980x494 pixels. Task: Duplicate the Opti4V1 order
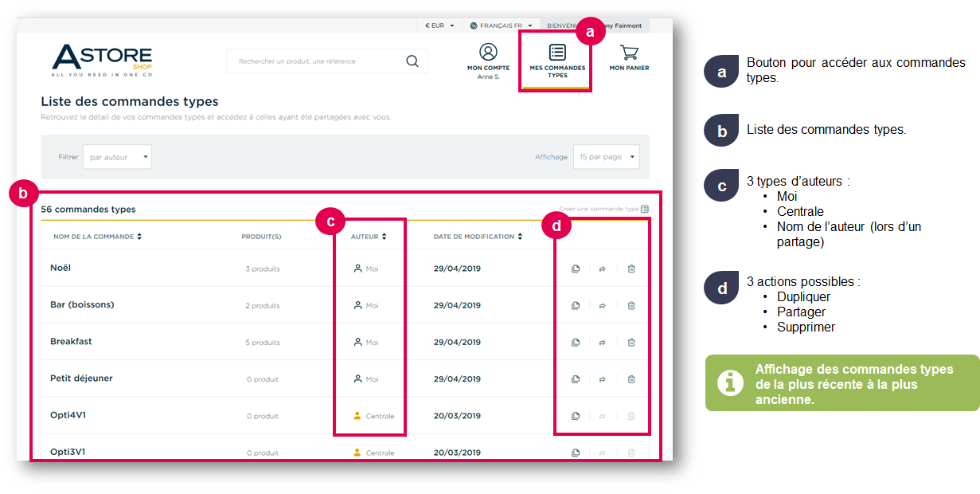point(576,416)
